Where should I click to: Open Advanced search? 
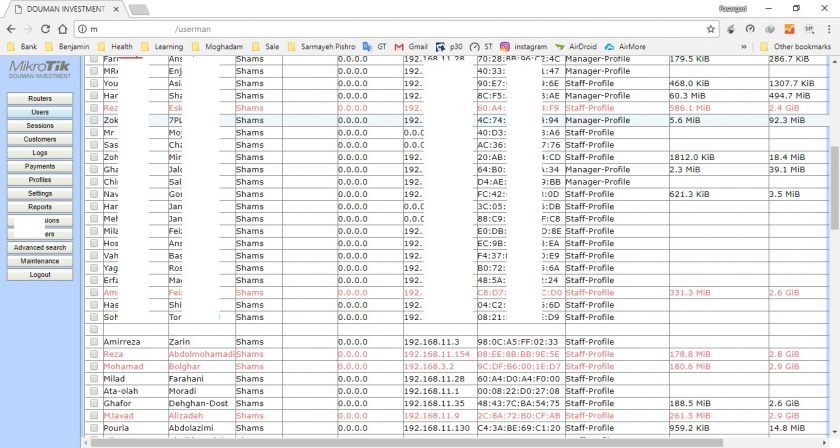point(40,247)
